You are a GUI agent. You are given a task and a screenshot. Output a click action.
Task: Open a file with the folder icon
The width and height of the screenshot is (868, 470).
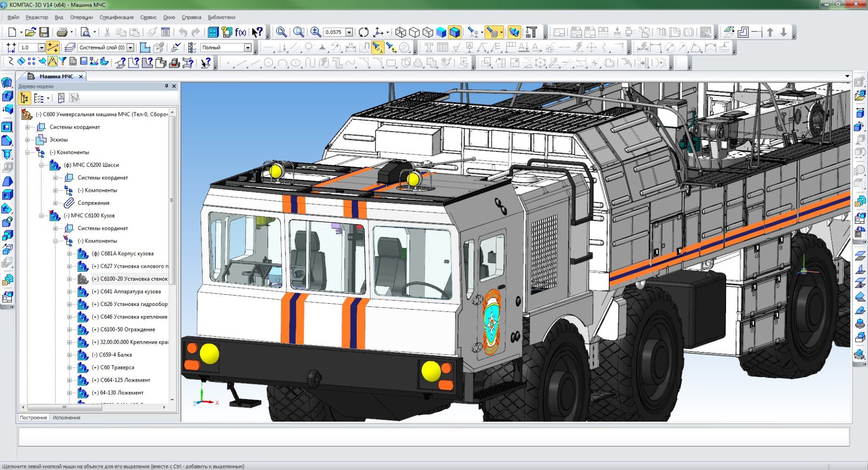pyautogui.click(x=31, y=32)
